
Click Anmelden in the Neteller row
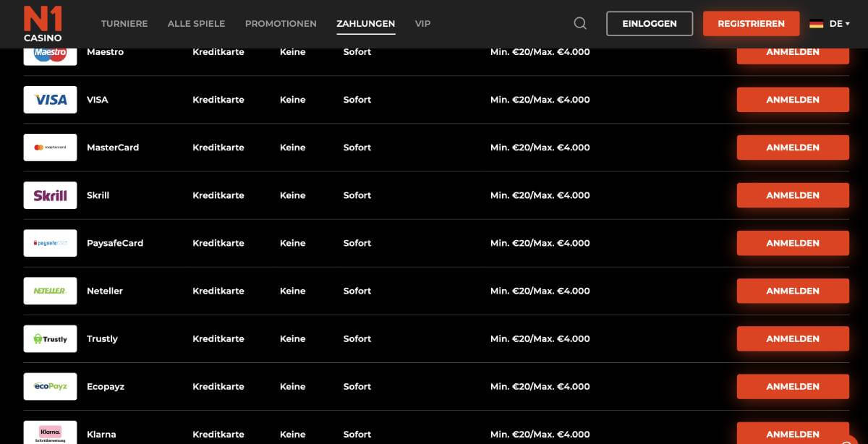(793, 291)
